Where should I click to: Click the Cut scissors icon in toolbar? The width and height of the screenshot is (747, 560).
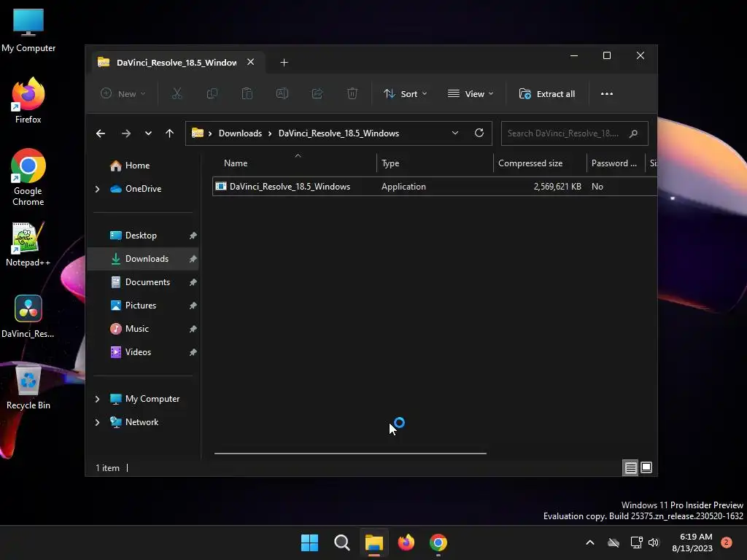tap(177, 94)
